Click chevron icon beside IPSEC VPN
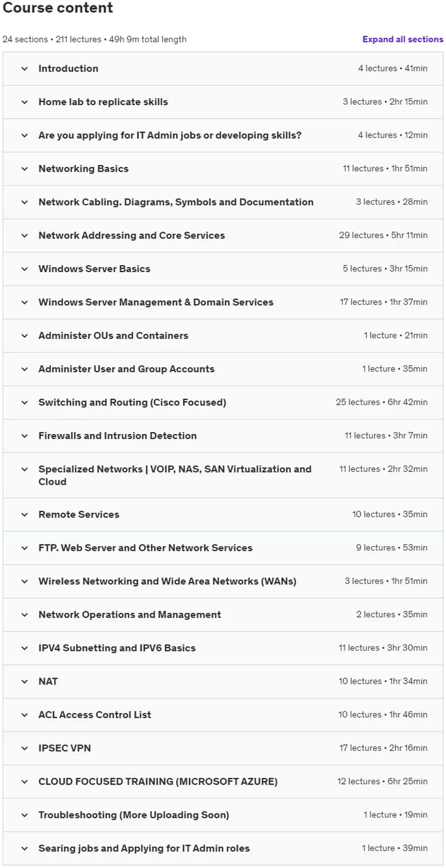 [25, 748]
